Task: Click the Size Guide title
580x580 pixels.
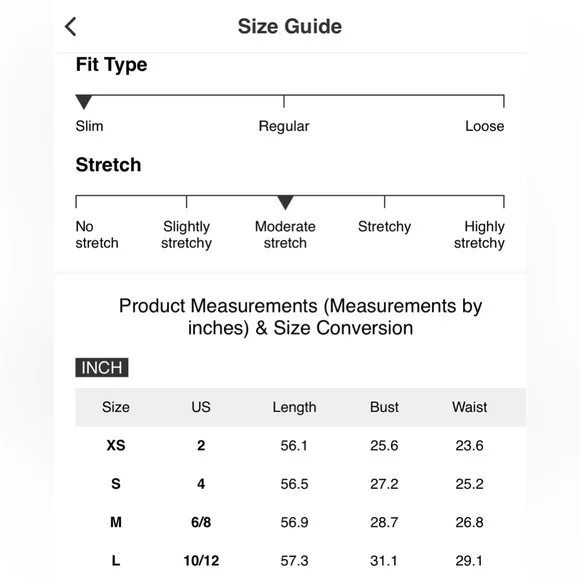Action: (x=290, y=27)
